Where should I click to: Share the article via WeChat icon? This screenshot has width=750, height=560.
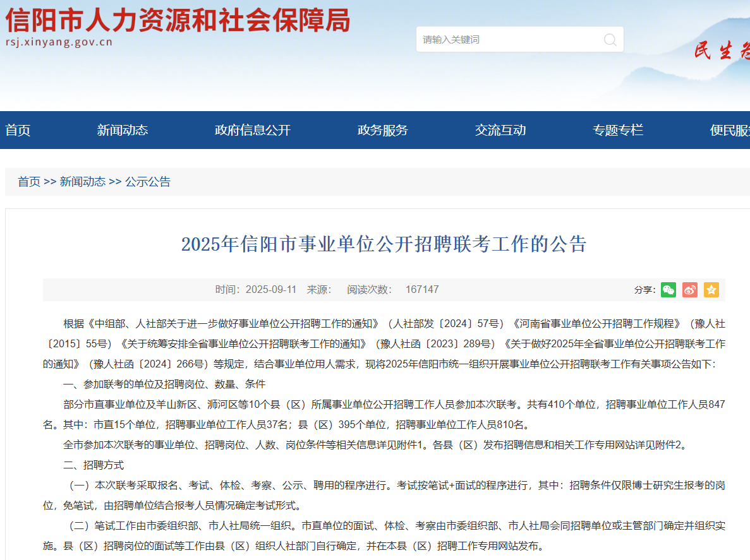(x=668, y=290)
